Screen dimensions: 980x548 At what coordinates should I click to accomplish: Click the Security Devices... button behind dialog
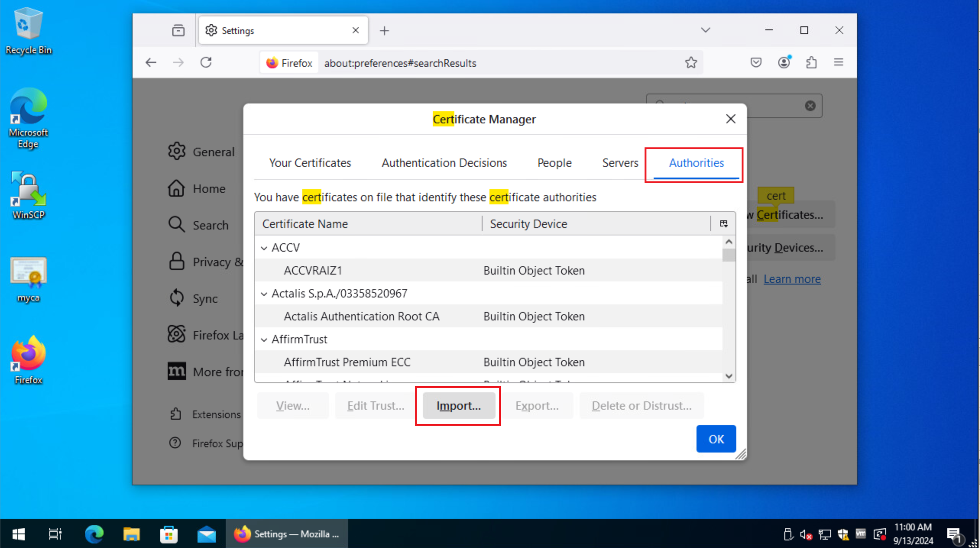point(791,248)
